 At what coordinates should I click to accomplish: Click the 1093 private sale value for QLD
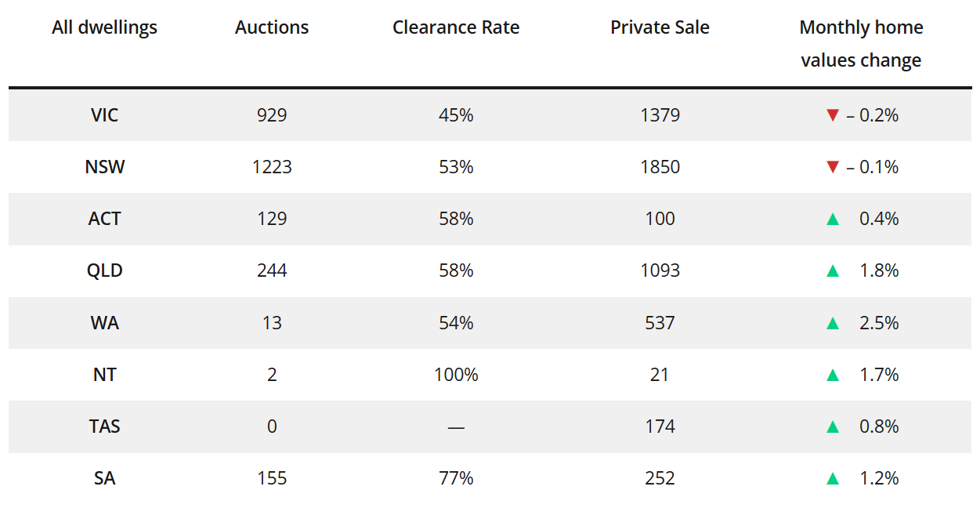pyautogui.click(x=660, y=270)
